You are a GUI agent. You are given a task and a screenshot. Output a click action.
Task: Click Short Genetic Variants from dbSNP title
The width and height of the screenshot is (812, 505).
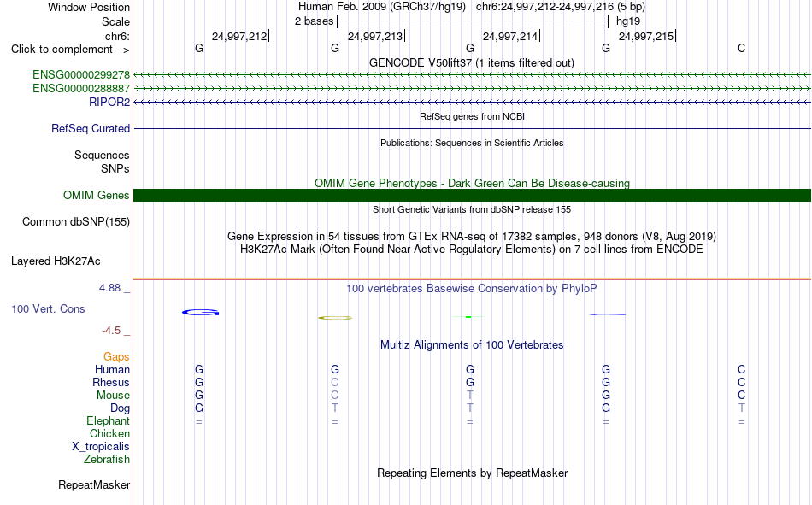point(472,209)
